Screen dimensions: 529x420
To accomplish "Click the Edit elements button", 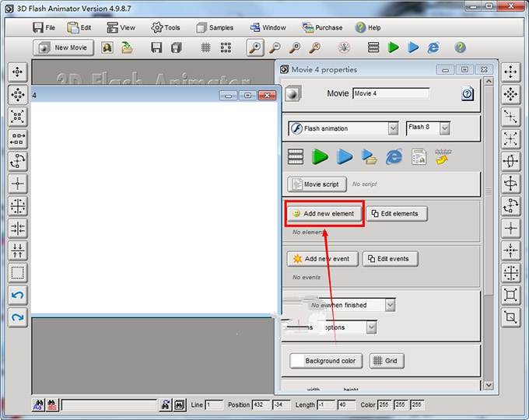I will coord(397,214).
